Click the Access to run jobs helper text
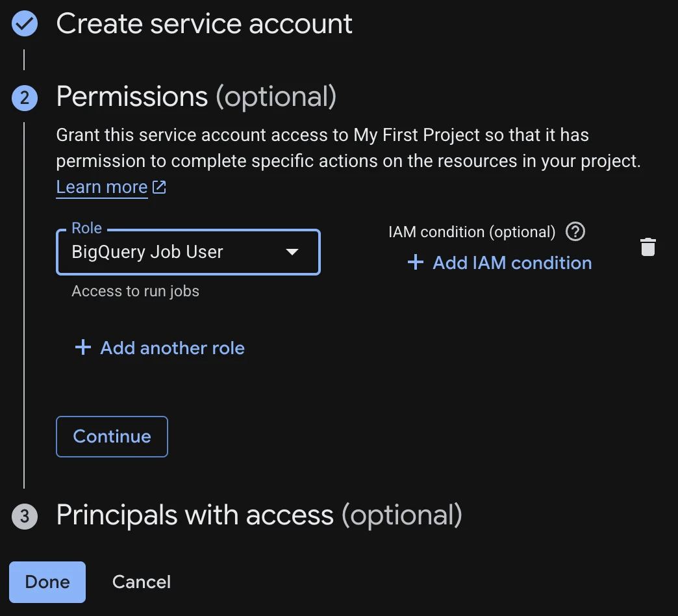Viewport: 678px width, 616px height. coord(135,291)
